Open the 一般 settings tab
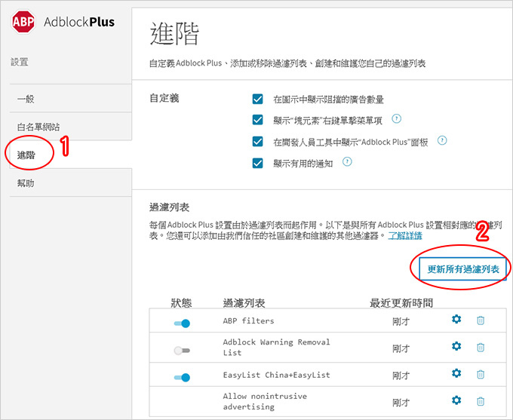513x420 pixels. pyautogui.click(x=71, y=98)
